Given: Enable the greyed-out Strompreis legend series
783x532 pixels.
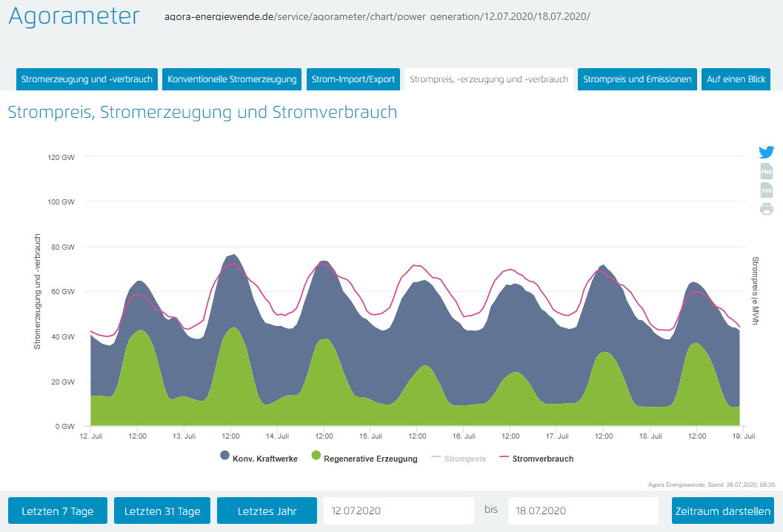Looking at the screenshot, I should point(465,459).
